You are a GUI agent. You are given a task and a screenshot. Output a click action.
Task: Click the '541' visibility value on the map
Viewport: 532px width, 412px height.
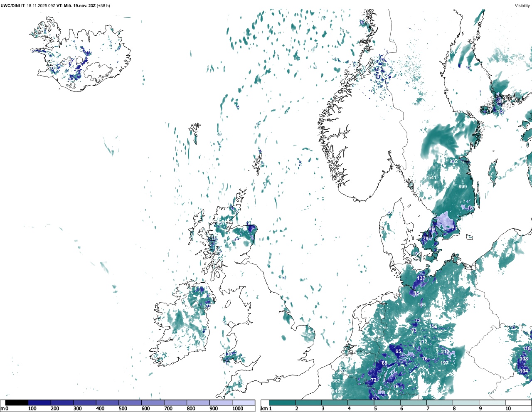(x=432, y=178)
